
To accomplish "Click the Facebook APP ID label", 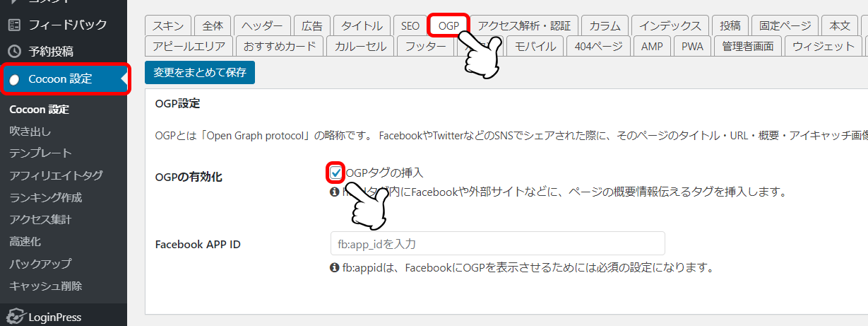I will [x=198, y=245].
